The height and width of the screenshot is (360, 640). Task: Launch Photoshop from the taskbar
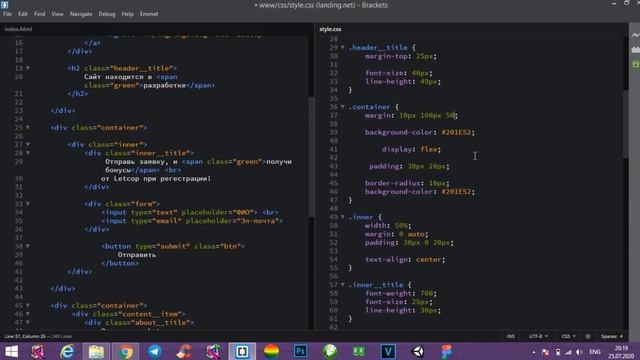300,351
